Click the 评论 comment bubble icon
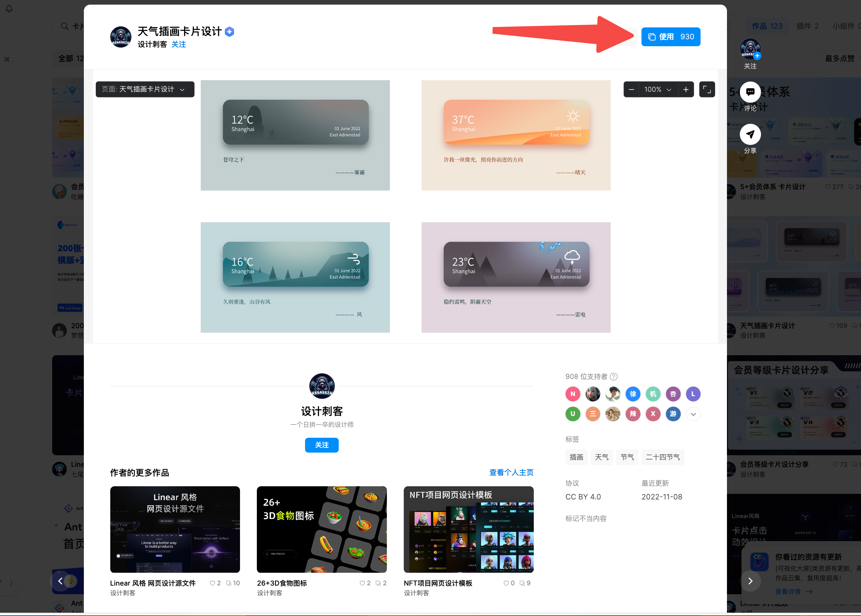Viewport: 861px width, 616px height. (750, 92)
